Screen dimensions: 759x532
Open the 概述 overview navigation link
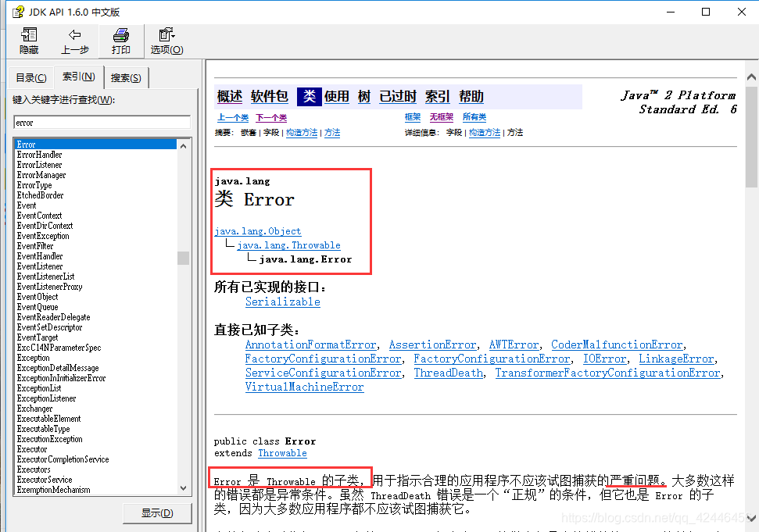tap(230, 96)
